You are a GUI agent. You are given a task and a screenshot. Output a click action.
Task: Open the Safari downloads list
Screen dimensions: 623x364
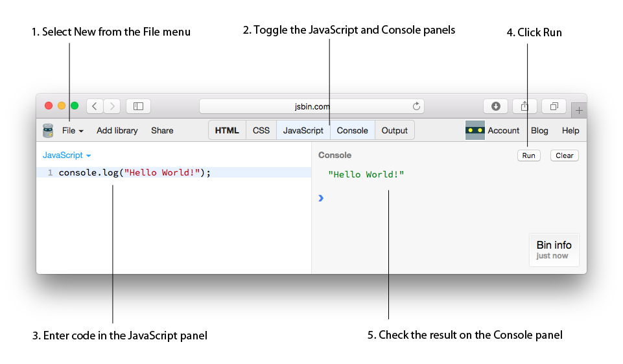(x=496, y=106)
